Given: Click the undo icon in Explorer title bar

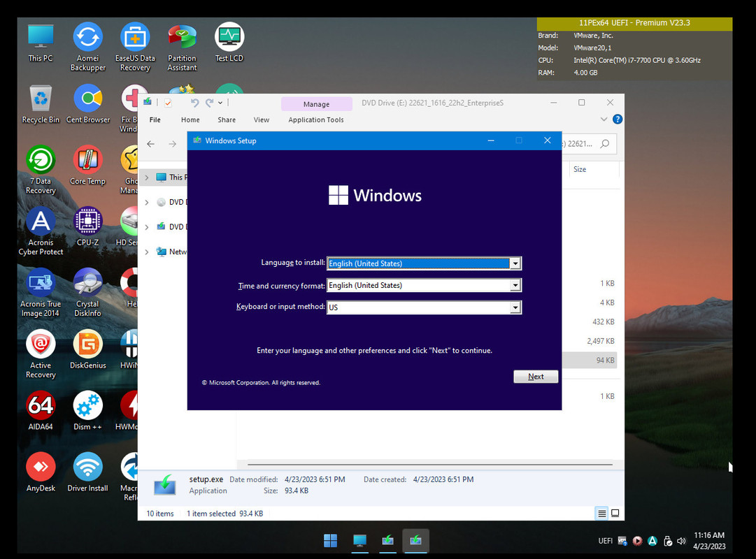Looking at the screenshot, I should pyautogui.click(x=194, y=103).
